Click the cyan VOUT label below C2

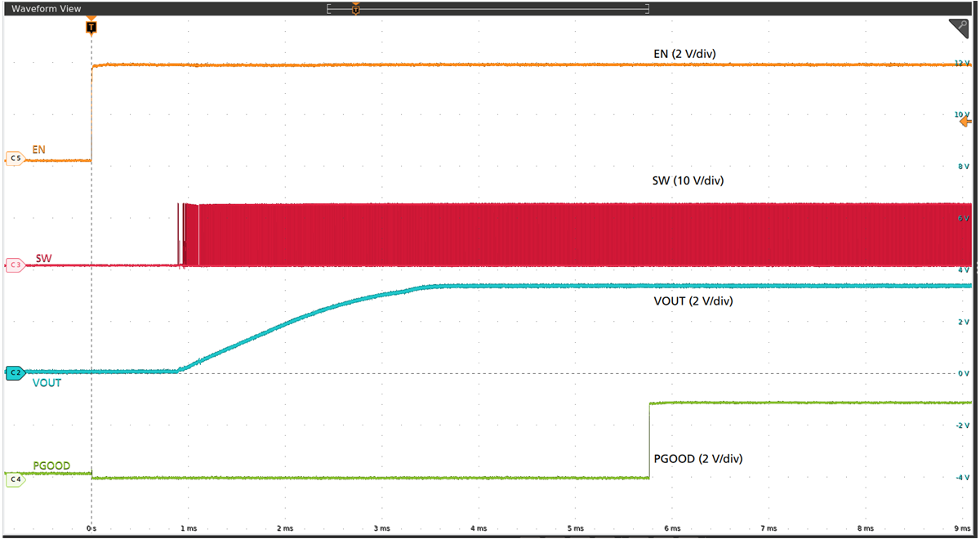tap(47, 383)
